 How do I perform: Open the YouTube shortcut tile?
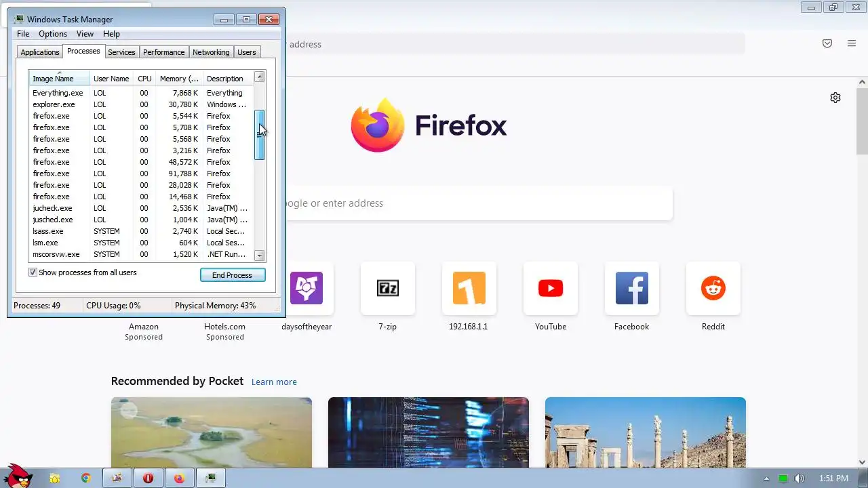[551, 288]
